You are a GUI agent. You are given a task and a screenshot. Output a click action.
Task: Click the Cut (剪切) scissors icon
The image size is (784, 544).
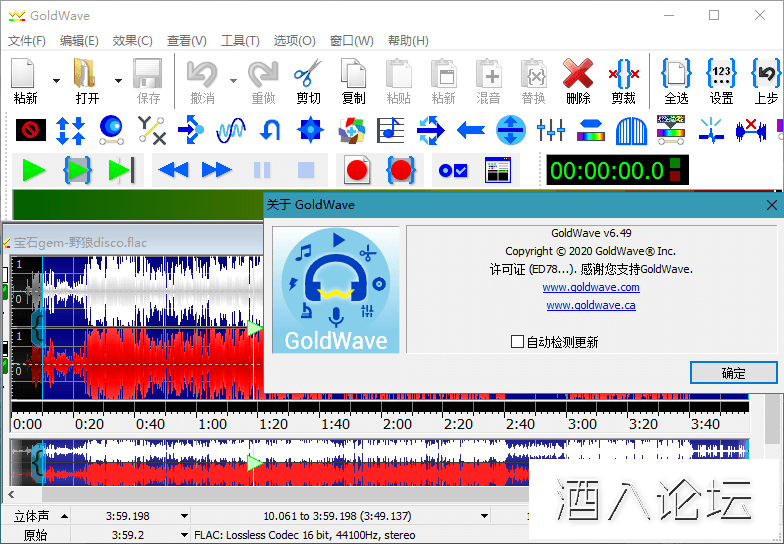308,80
